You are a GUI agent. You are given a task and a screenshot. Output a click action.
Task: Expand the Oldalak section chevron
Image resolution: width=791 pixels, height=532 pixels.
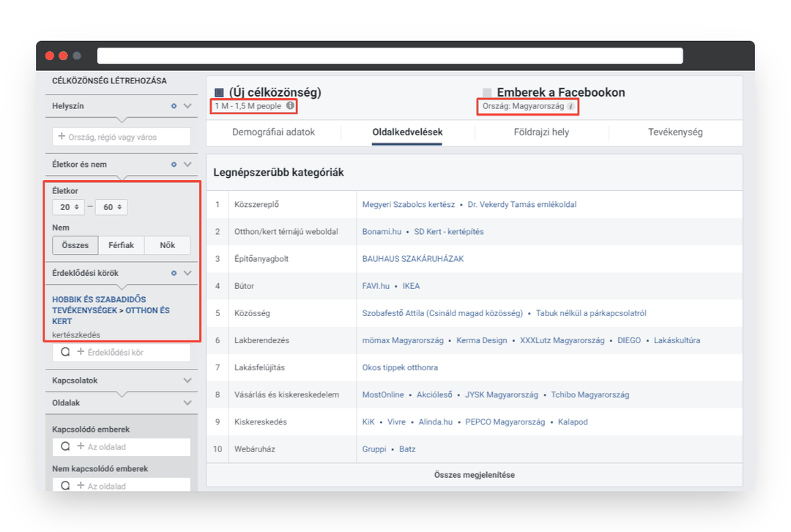187,403
